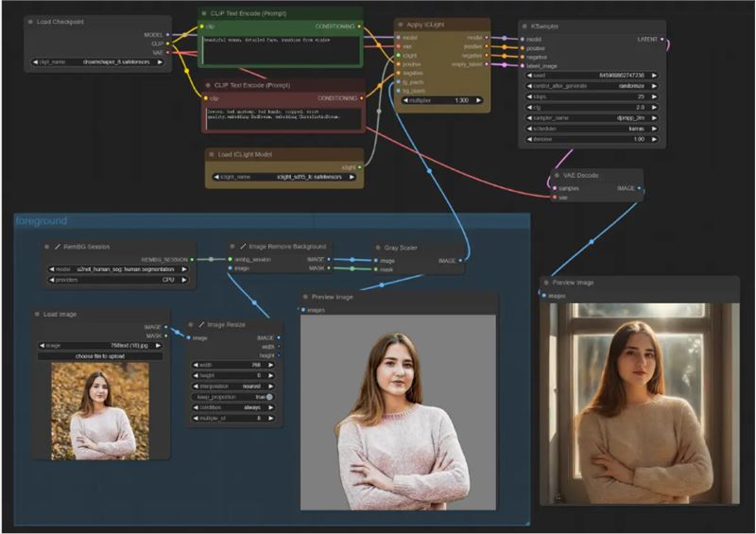This screenshot has width=756, height=534.
Task: Increase the seed value in KSampler
Action: tap(654, 76)
